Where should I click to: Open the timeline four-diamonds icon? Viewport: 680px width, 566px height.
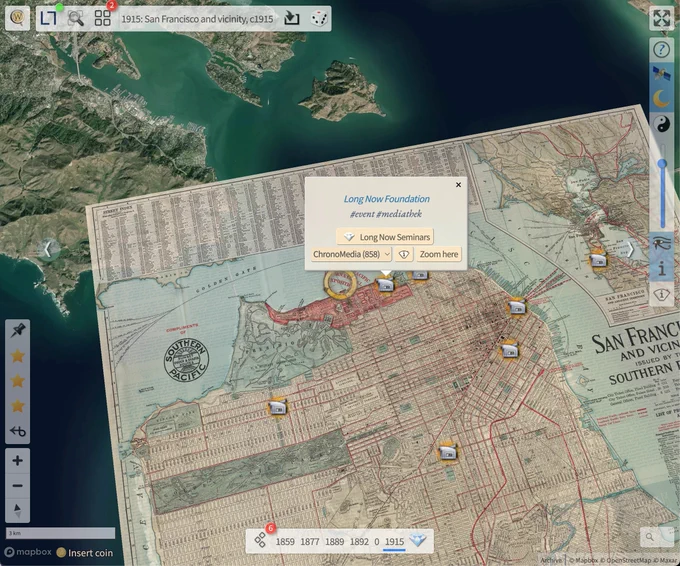pos(260,540)
